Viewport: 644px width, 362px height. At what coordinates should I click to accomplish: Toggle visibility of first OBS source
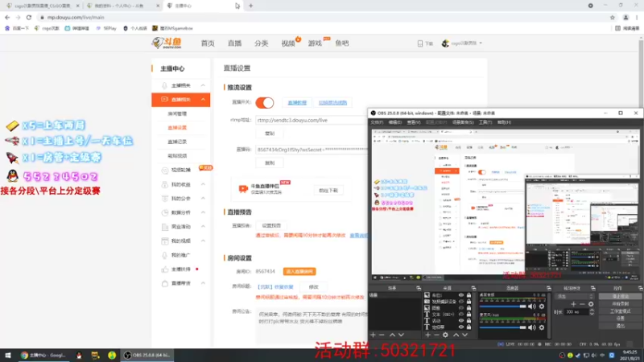[x=461, y=295]
